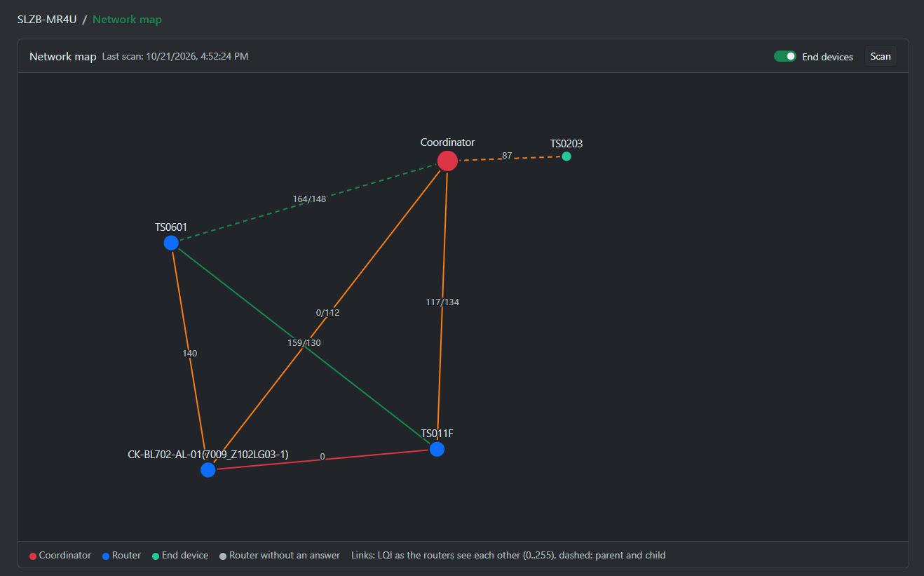
Task: Toggle the End devices switch
Action: [785, 56]
